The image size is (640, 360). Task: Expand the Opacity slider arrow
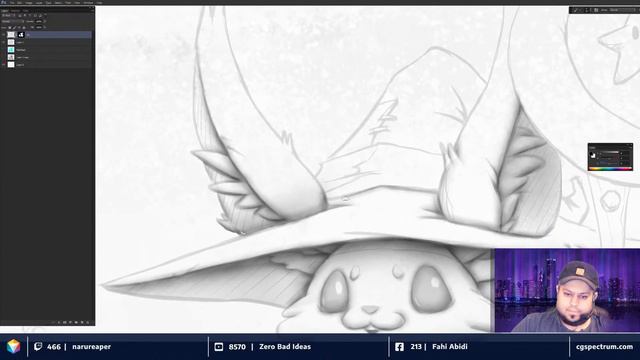45,21
